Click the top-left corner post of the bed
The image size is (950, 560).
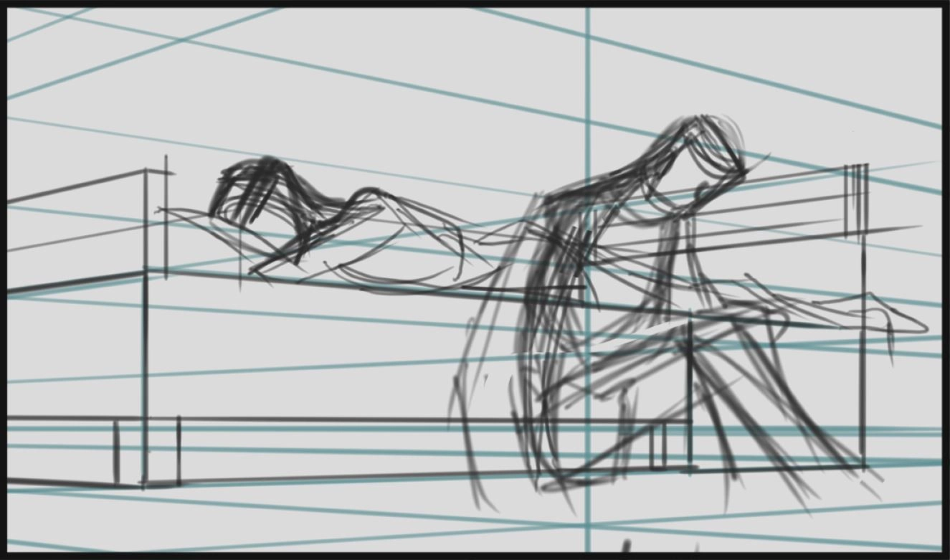click(146, 215)
